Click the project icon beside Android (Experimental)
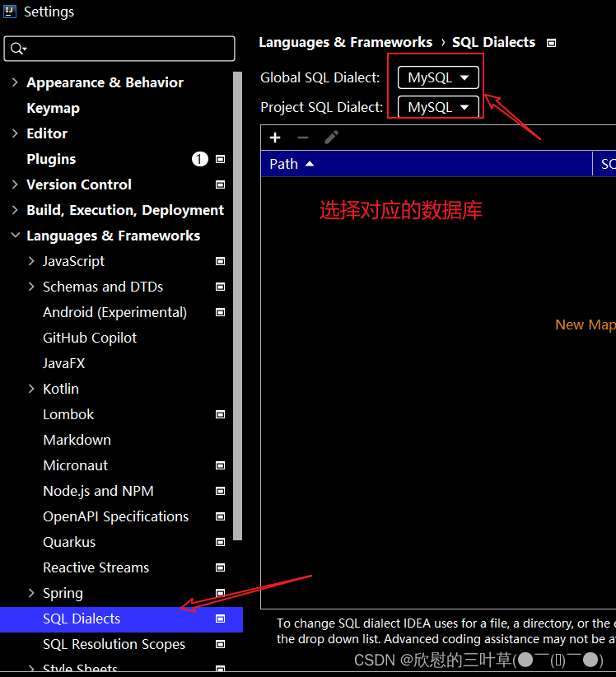 tap(220, 312)
